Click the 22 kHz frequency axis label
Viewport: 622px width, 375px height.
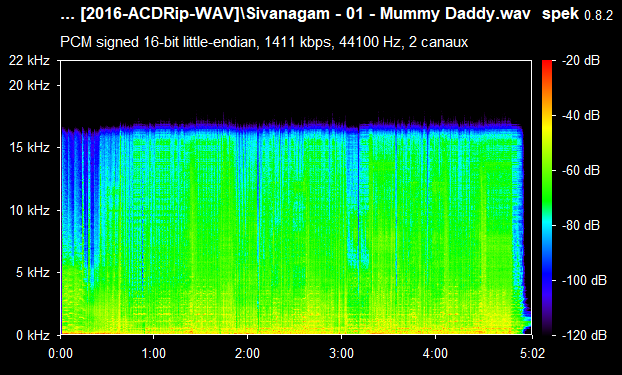pyautogui.click(x=29, y=61)
